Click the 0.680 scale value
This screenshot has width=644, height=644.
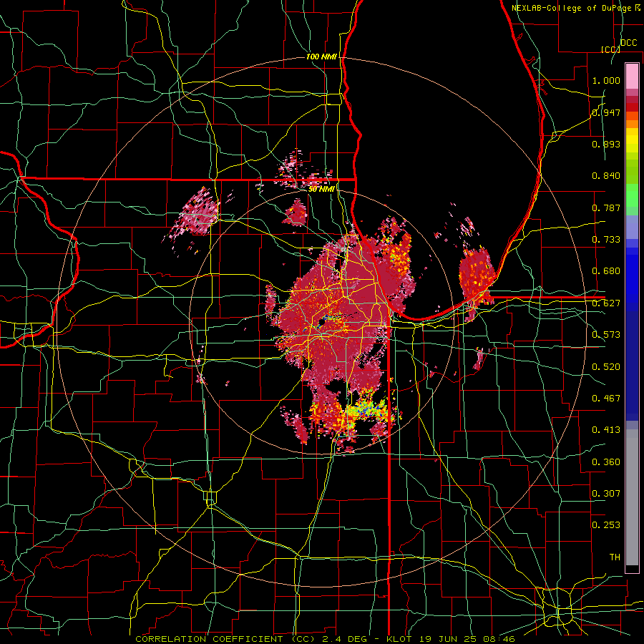click(606, 271)
